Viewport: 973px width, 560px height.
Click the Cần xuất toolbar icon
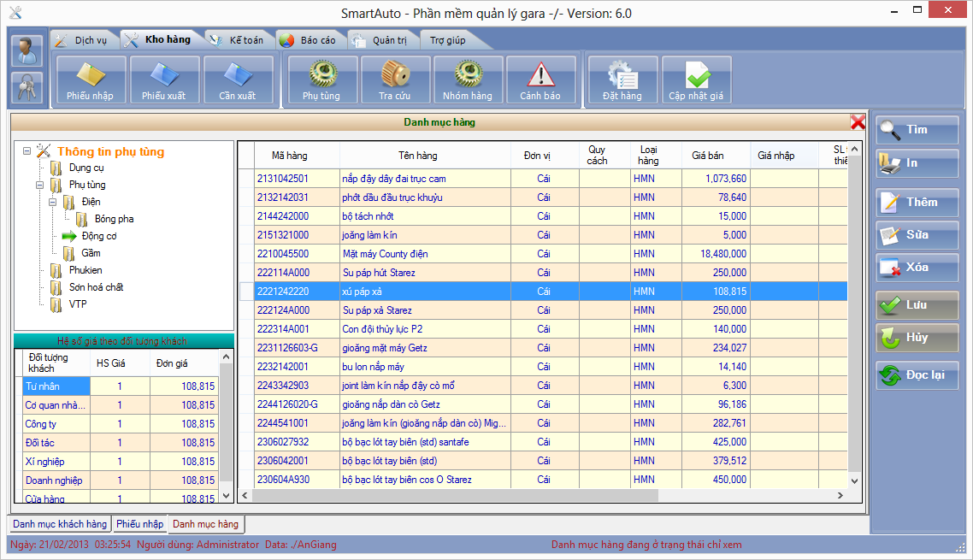[x=238, y=80]
